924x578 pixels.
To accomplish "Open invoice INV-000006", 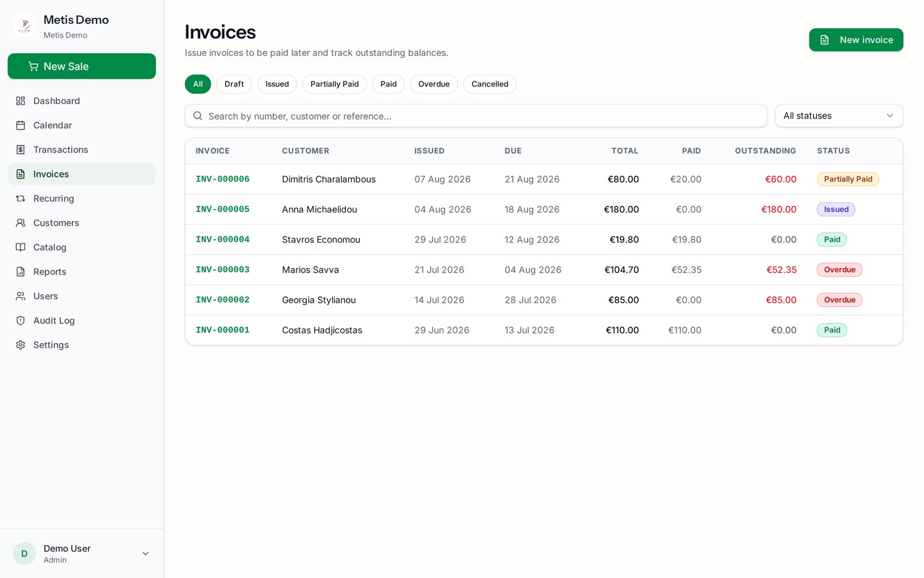I will (x=222, y=179).
